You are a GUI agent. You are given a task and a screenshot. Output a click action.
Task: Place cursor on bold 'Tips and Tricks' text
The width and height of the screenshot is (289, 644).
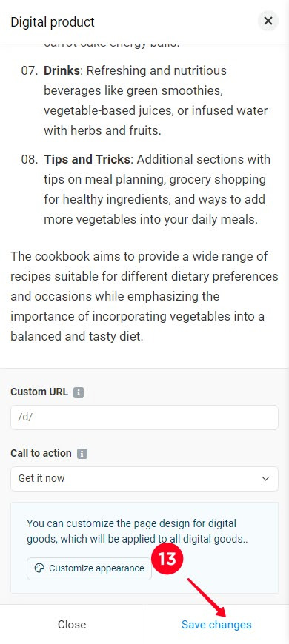[87, 159]
